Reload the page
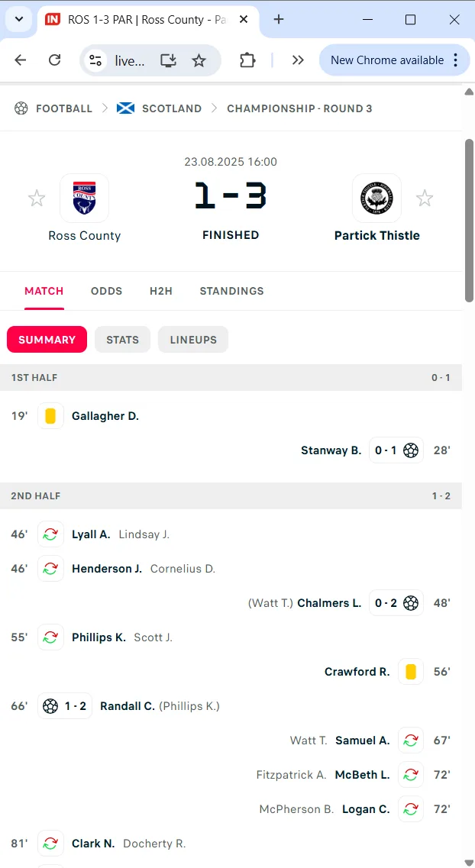The height and width of the screenshot is (868, 475). (x=55, y=60)
